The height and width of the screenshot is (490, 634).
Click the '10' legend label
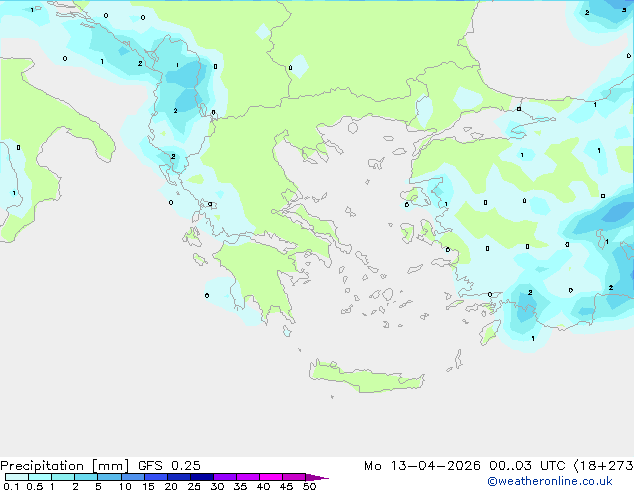(125, 486)
